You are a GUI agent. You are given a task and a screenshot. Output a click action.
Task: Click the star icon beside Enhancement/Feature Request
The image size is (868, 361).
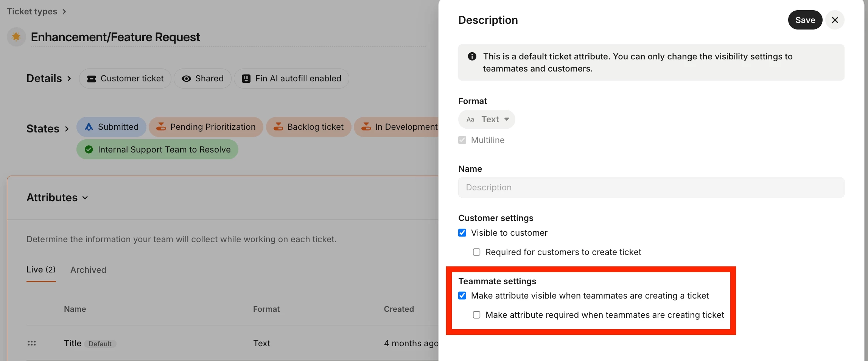coord(16,37)
